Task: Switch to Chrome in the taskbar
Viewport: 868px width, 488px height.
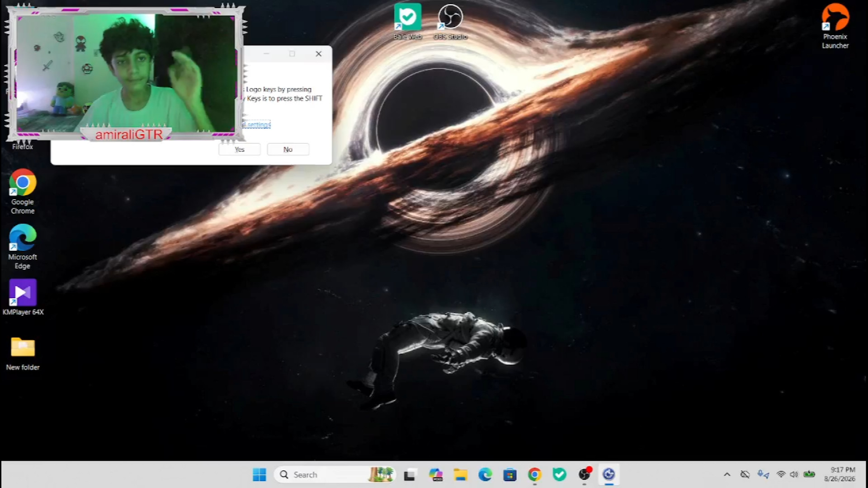Action: 534,474
